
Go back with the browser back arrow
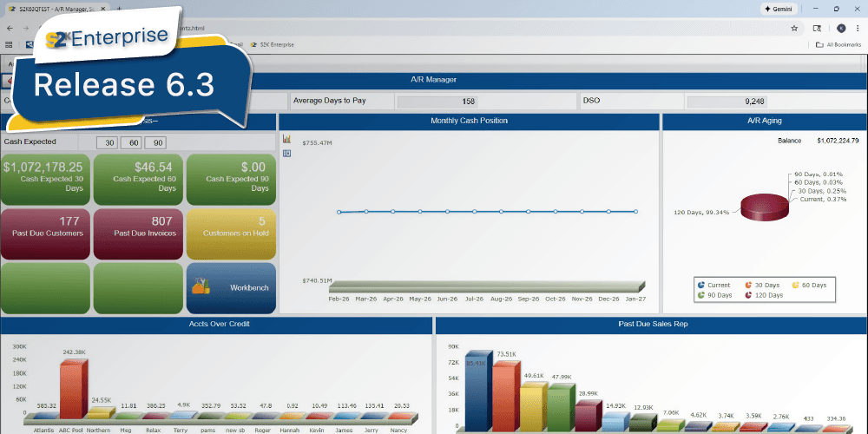(10, 28)
